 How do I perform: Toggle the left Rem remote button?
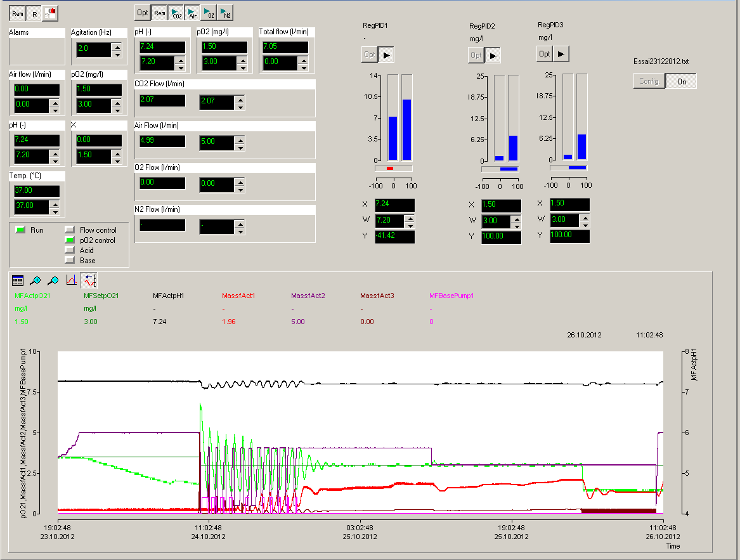click(x=18, y=14)
